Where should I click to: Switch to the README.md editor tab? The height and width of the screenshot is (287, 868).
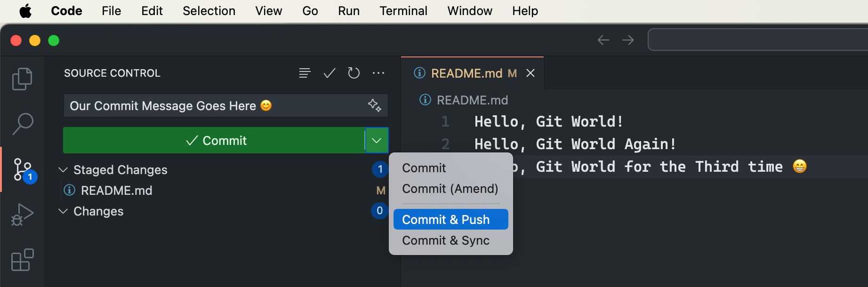[x=472, y=73]
